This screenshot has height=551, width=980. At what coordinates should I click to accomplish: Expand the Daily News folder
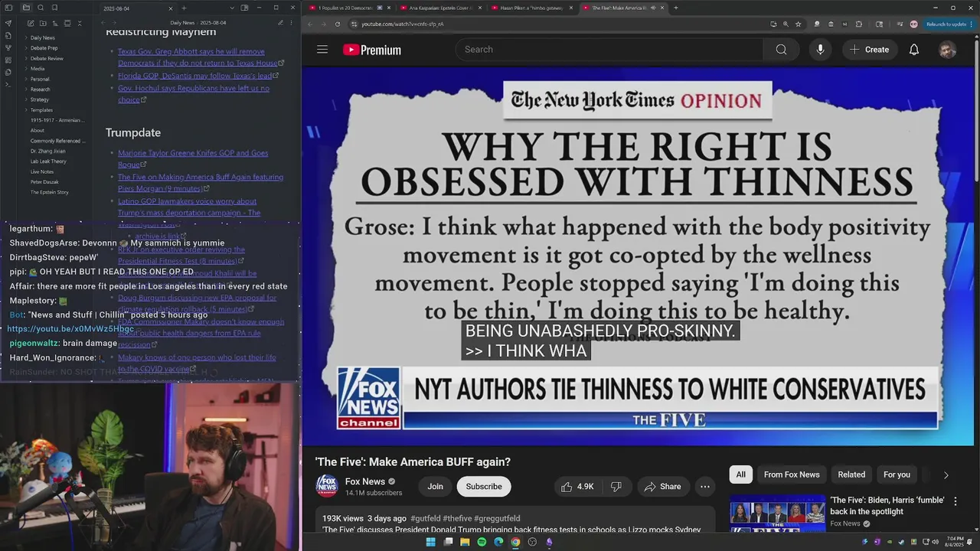click(42, 37)
